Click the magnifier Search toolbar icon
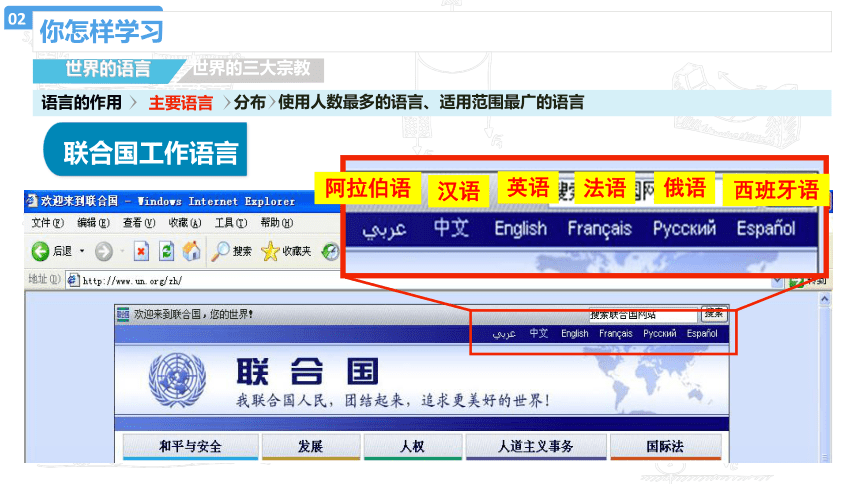This screenshot has height=484, width=860. pos(220,251)
